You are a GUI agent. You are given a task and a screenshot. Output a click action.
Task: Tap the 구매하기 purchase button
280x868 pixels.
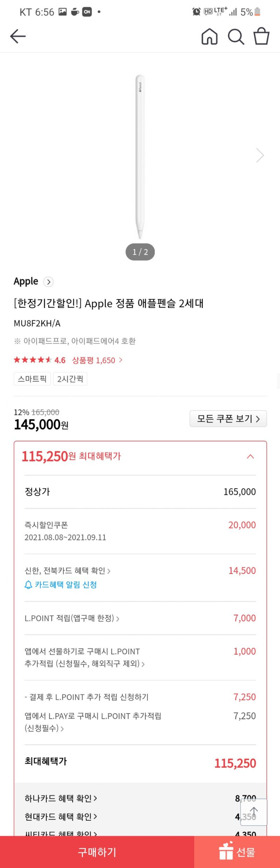point(97,852)
